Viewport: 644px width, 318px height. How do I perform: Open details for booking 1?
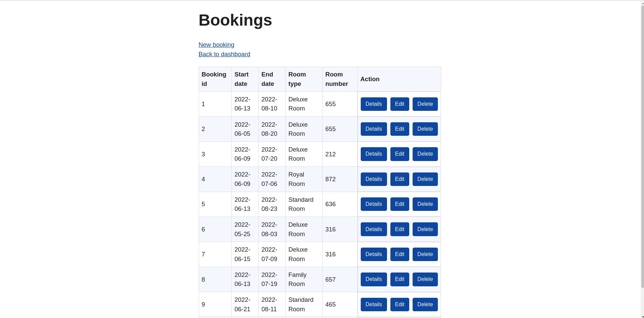click(373, 104)
